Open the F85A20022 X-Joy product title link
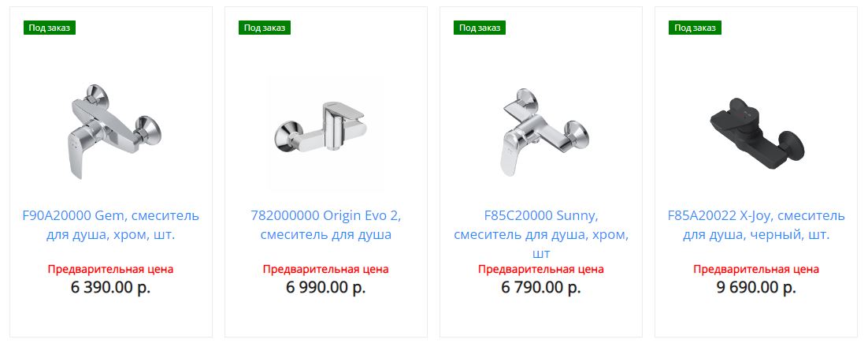This screenshot has height=347, width=868. pyautogui.click(x=755, y=225)
